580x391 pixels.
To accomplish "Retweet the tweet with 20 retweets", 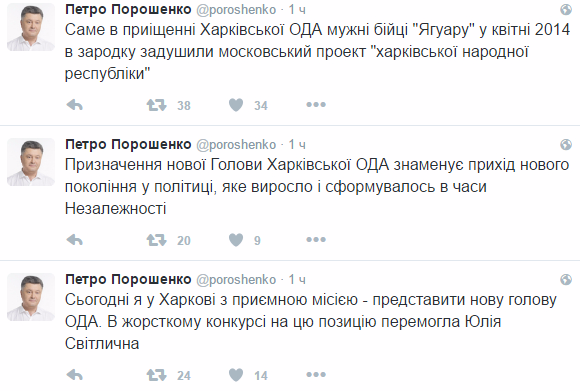I will [156, 240].
